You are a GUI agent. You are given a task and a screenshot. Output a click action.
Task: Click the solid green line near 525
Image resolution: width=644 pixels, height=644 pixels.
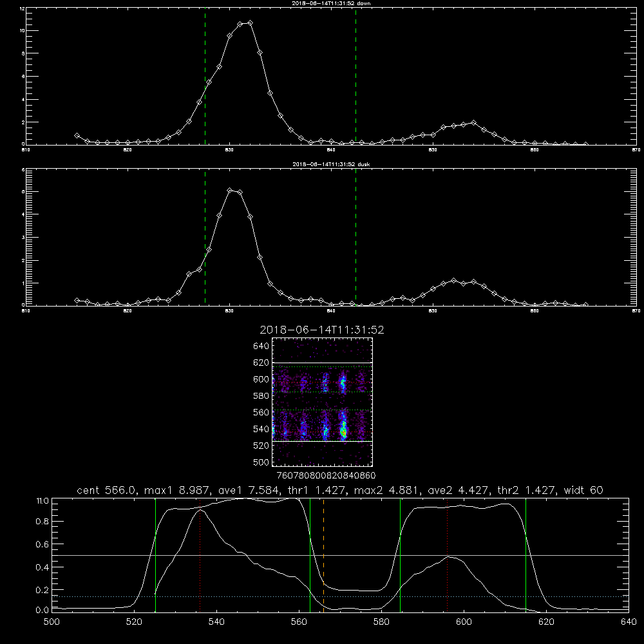coord(155,555)
